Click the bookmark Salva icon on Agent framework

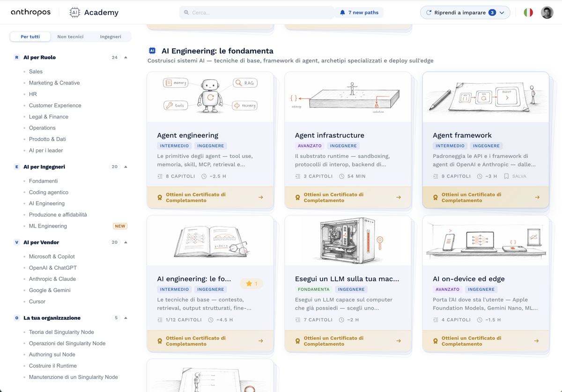pos(506,177)
